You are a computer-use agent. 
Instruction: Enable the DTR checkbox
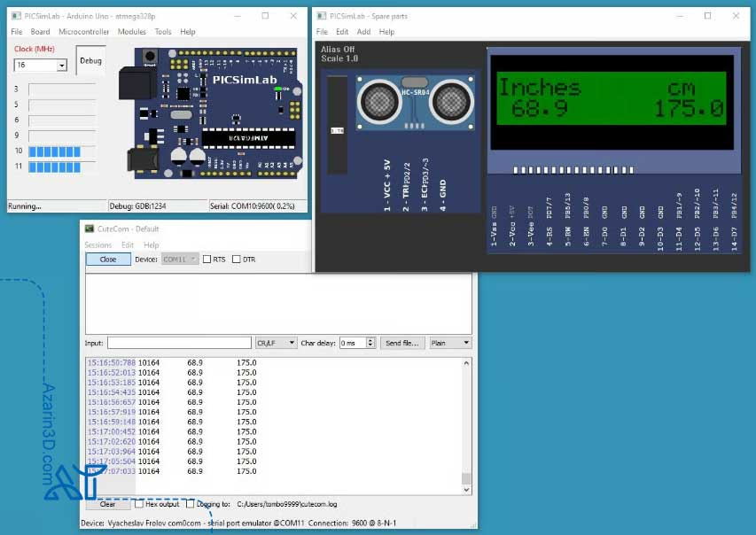pyautogui.click(x=236, y=260)
